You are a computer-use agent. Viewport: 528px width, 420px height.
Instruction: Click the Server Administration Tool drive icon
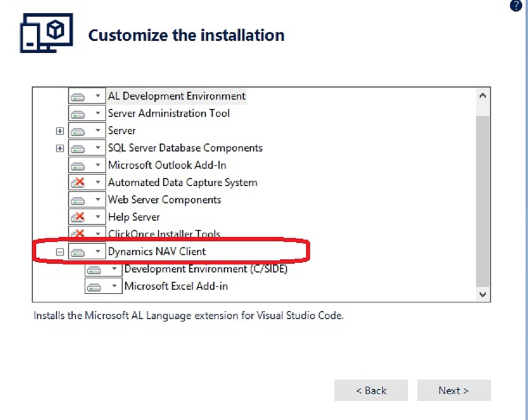78,113
